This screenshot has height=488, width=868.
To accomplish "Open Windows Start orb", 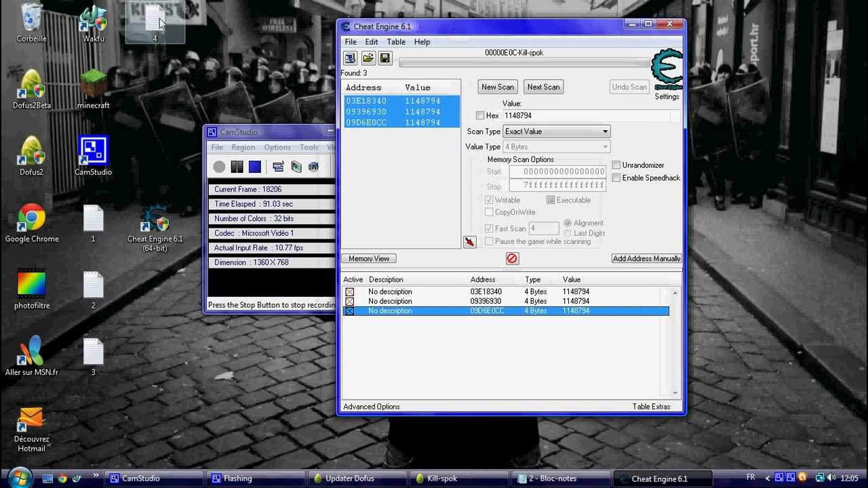I will click(x=19, y=478).
